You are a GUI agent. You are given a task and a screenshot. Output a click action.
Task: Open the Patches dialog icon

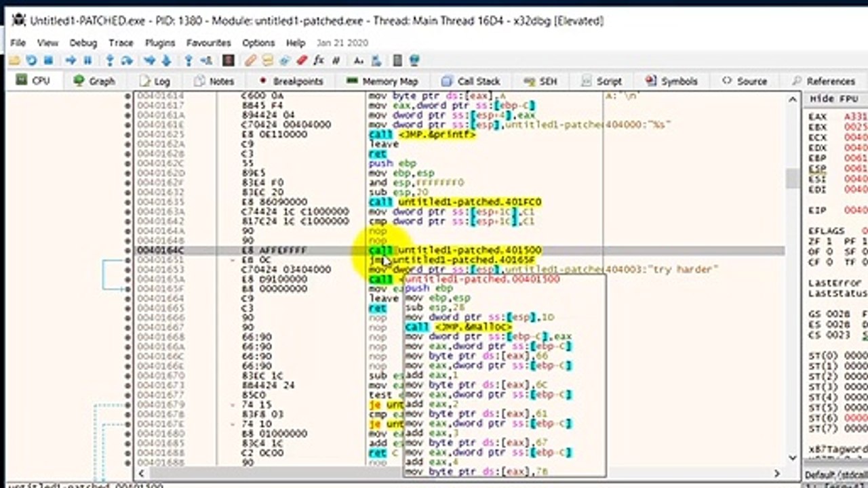tap(250, 60)
